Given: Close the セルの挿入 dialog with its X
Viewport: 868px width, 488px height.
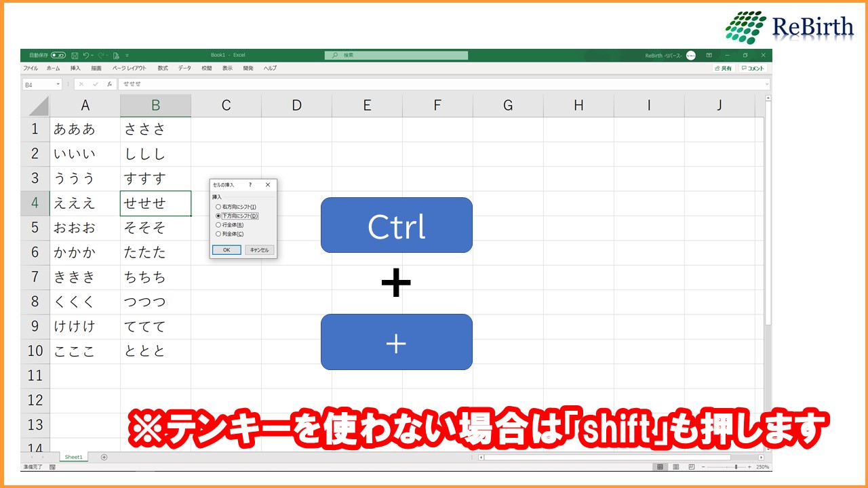Looking at the screenshot, I should [268, 184].
